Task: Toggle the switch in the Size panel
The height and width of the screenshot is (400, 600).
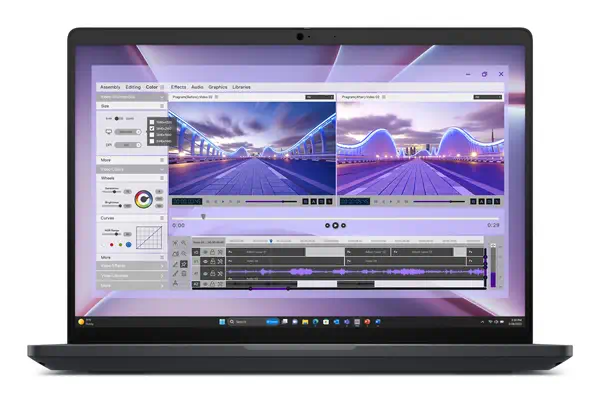Action: pyautogui.click(x=116, y=118)
